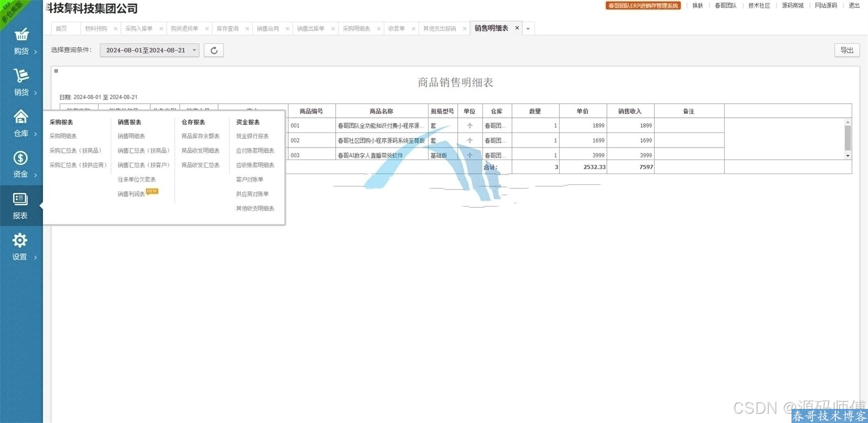The image size is (868, 423).
Task: Close the 销售出库单 tab
Action: [x=333, y=29]
